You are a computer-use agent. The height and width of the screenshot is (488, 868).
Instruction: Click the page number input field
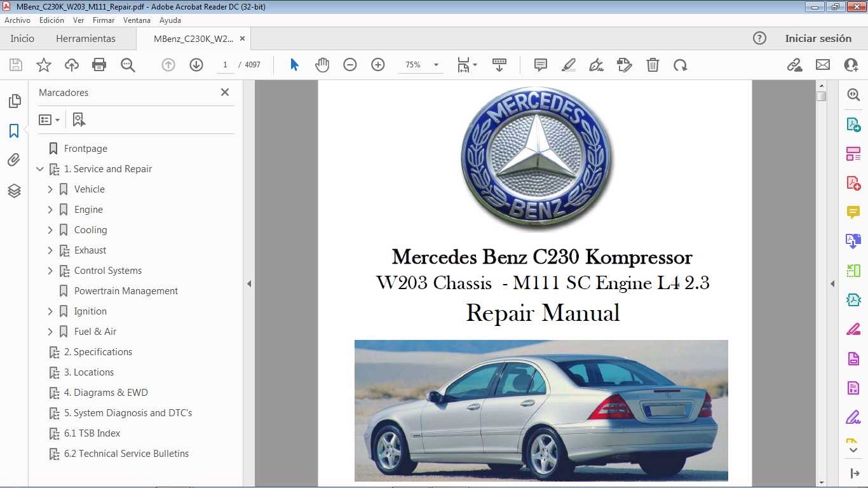[x=224, y=65]
